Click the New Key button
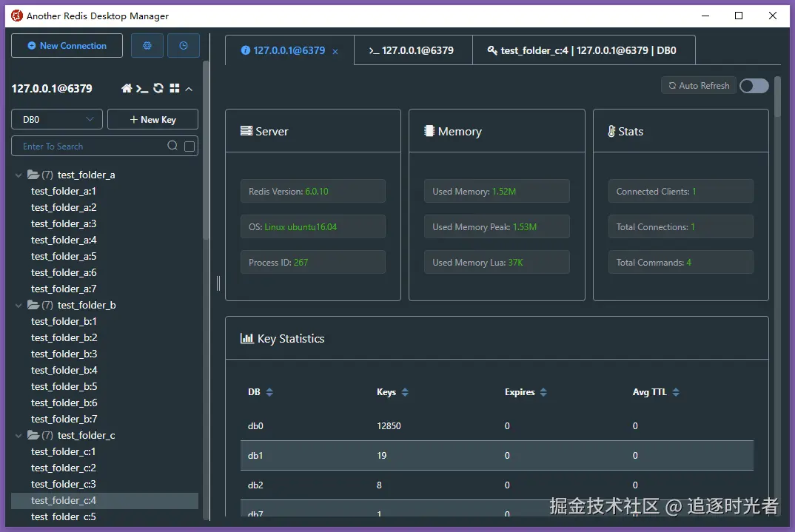 [152, 120]
